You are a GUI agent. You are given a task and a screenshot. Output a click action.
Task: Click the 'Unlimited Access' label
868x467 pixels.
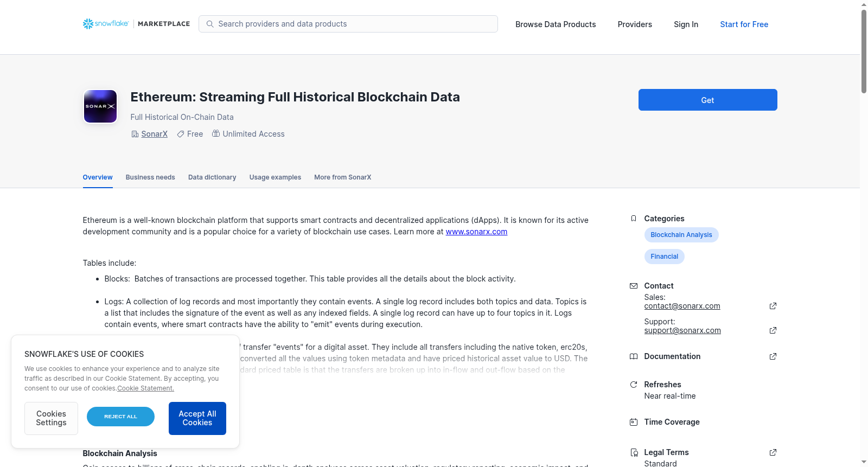[x=253, y=134]
